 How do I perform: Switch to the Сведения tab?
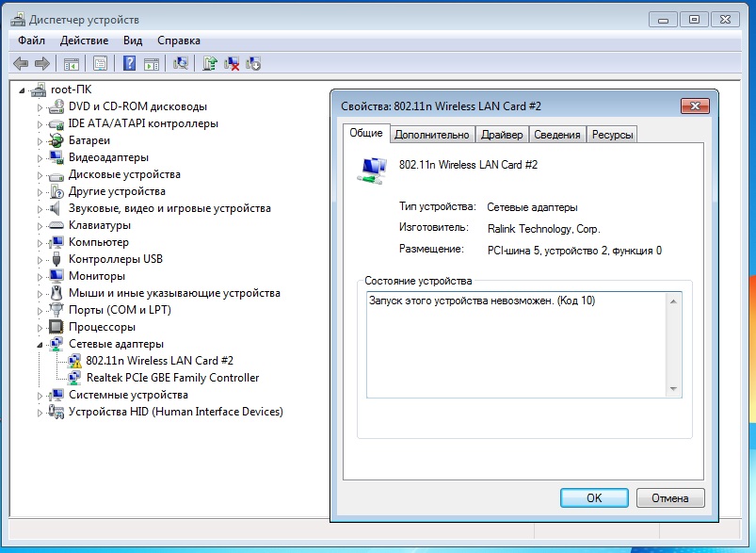556,135
